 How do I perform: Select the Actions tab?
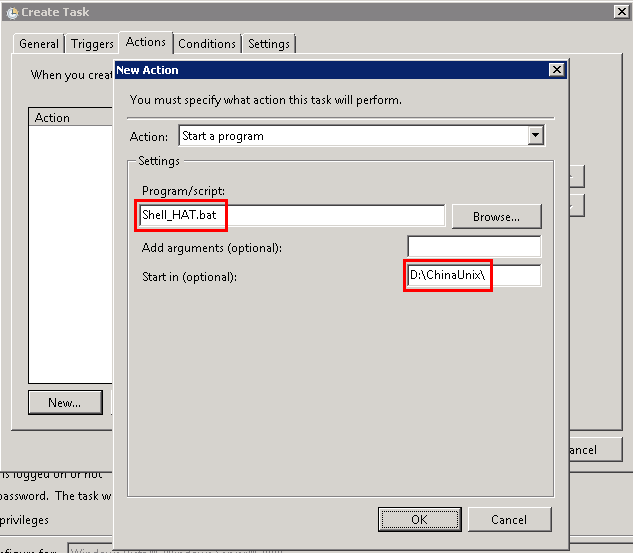point(146,42)
